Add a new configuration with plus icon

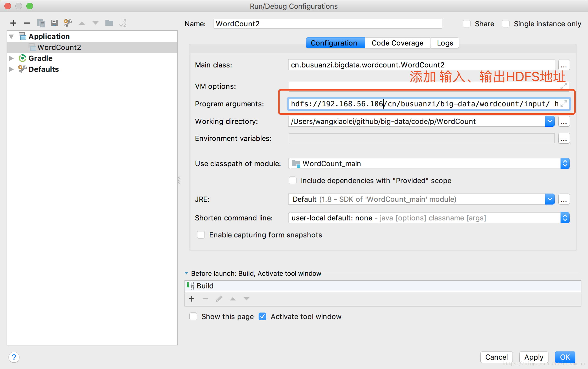point(13,23)
